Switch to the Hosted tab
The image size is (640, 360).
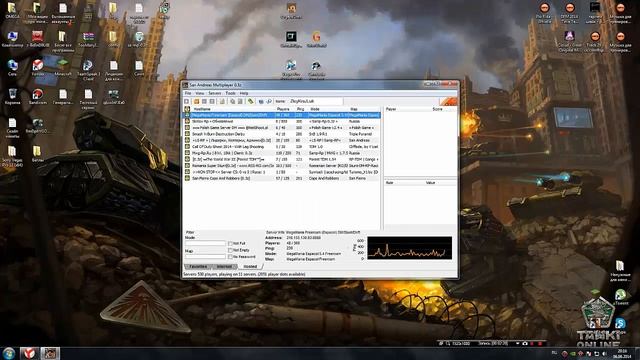coord(250,267)
